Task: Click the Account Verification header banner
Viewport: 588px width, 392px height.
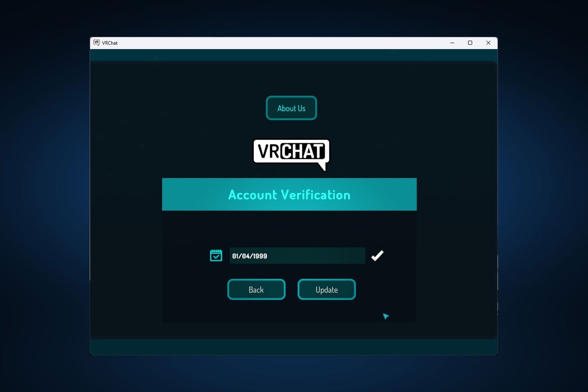Action: pos(289,194)
